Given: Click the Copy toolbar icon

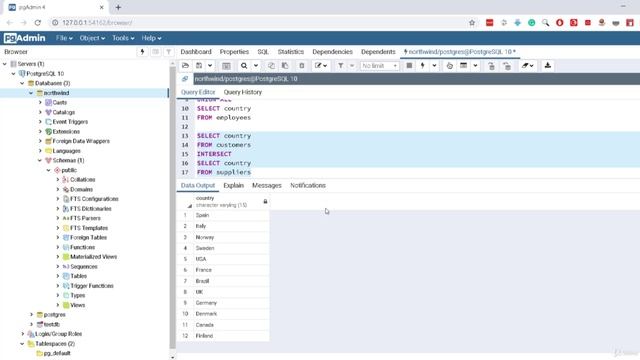Looking at the screenshot, I should pos(271,66).
